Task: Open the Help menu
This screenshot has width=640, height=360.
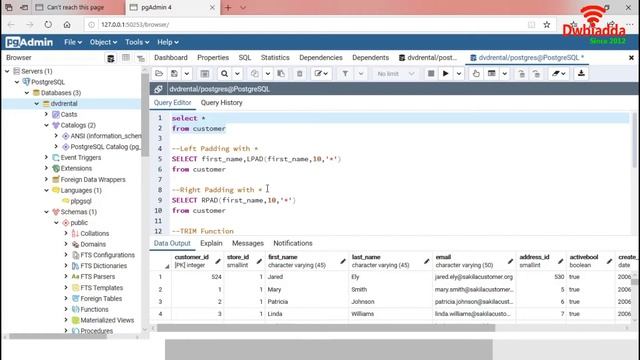Action: pyautogui.click(x=168, y=42)
